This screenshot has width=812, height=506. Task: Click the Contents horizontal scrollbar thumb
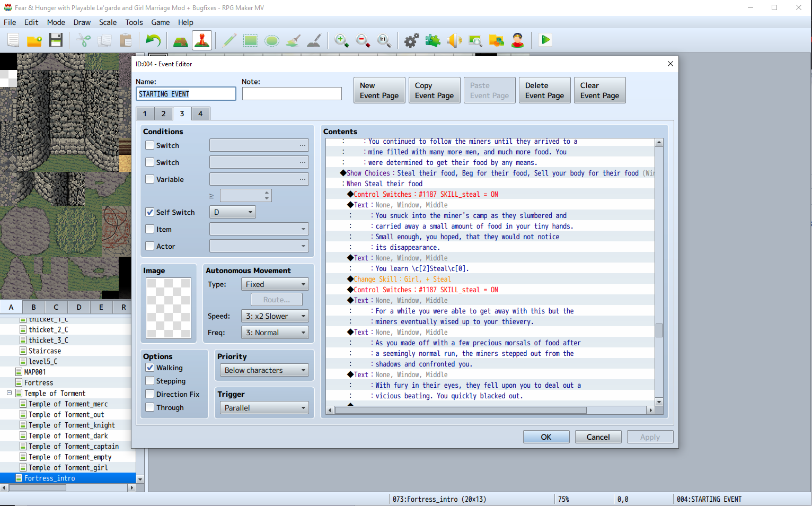point(460,410)
